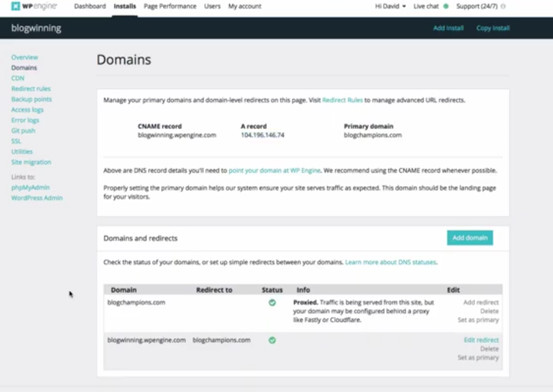
Task: Click blogchampions.com redirect target cell
Action: point(221,340)
